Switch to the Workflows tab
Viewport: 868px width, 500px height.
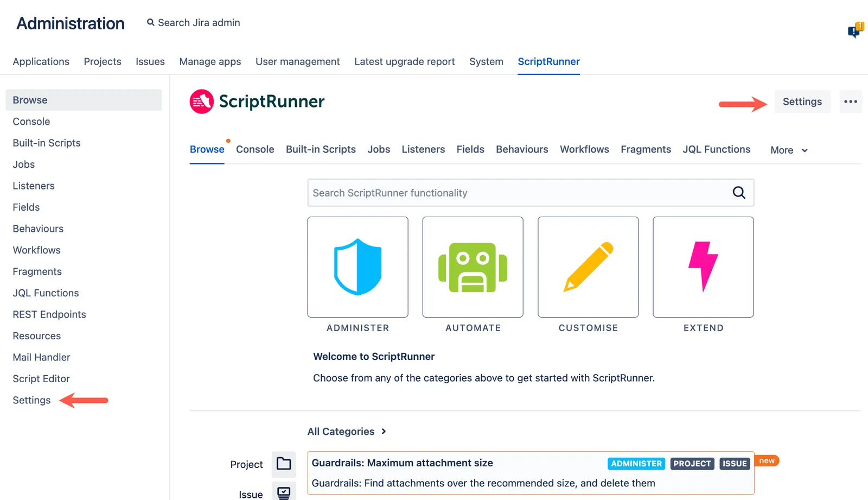click(584, 149)
